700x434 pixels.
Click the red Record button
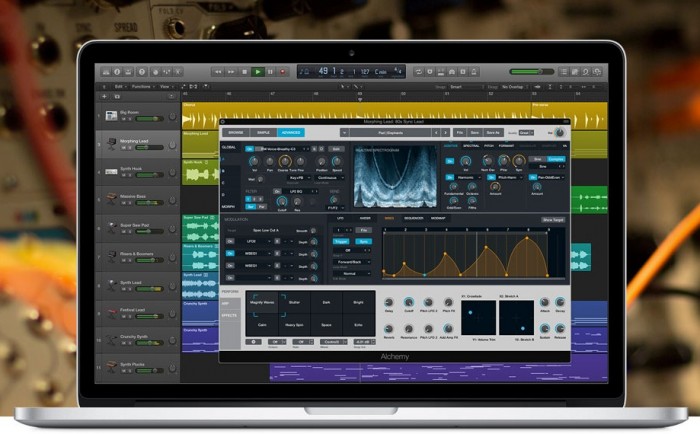coord(283,71)
